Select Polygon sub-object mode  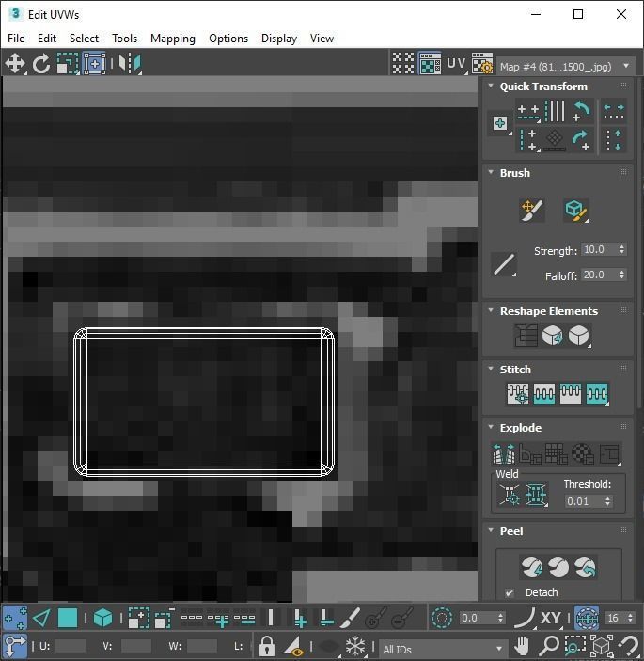point(68,618)
